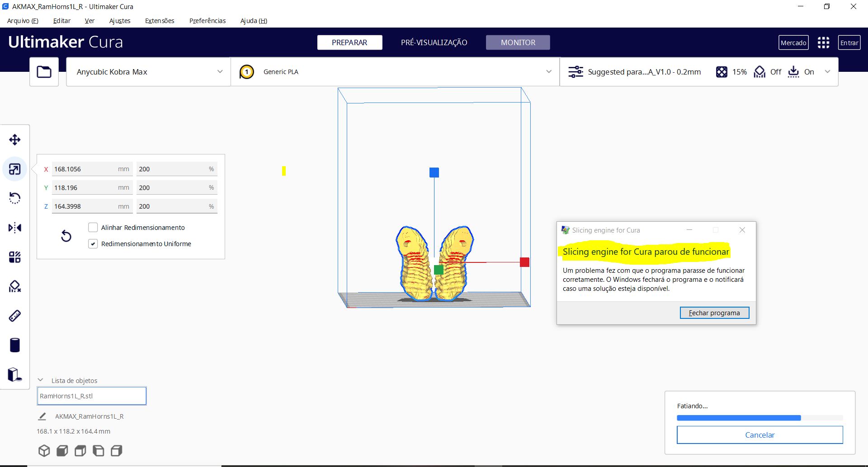Select the Rotate tool

tap(15, 198)
